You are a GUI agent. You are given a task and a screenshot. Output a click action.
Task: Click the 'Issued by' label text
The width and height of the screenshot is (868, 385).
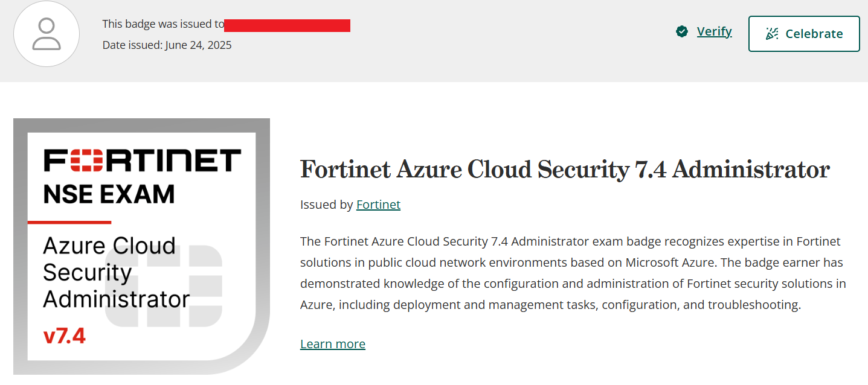coord(326,205)
